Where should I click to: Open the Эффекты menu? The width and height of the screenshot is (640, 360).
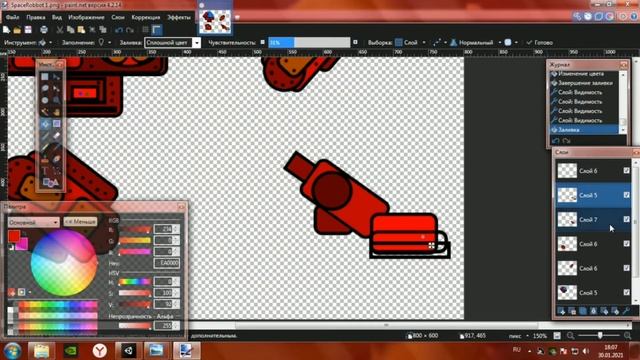pyautogui.click(x=179, y=17)
